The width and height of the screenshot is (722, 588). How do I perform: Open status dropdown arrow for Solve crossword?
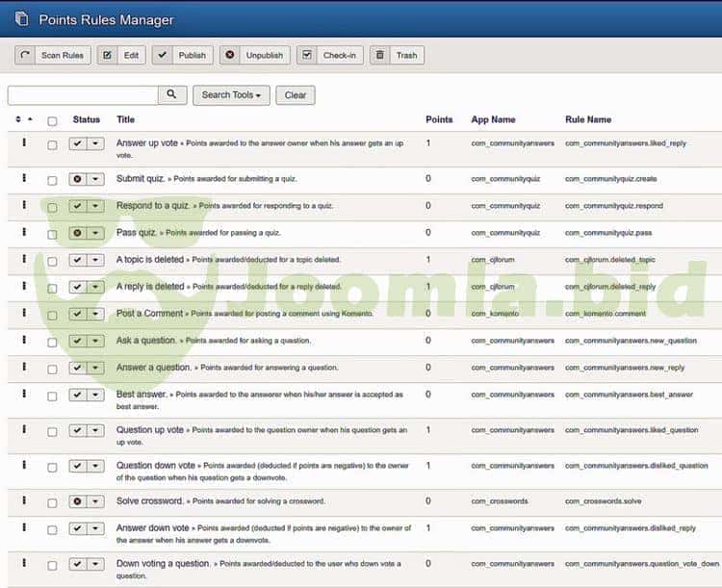coord(95,501)
